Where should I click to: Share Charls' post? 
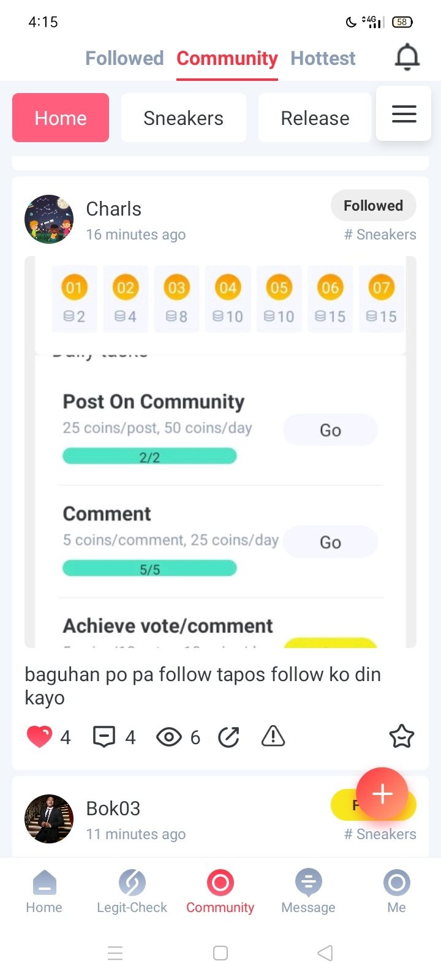[228, 736]
